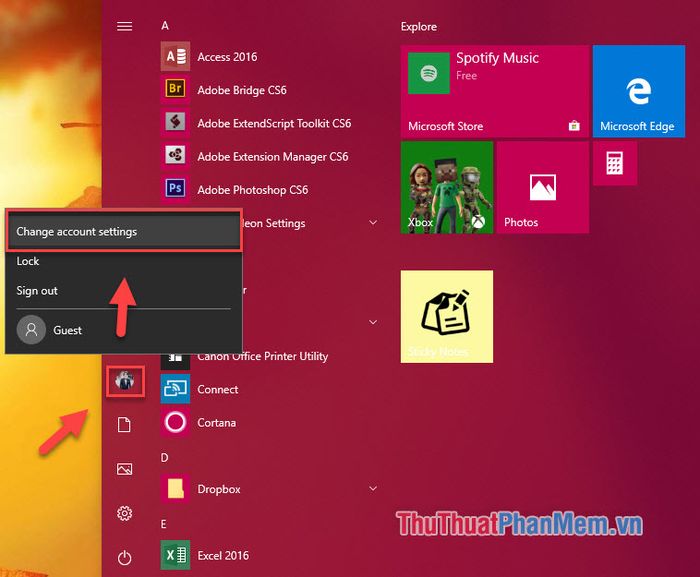The height and width of the screenshot is (577, 700).
Task: Open Pictures icon in Start sidebar
Action: tap(124, 469)
